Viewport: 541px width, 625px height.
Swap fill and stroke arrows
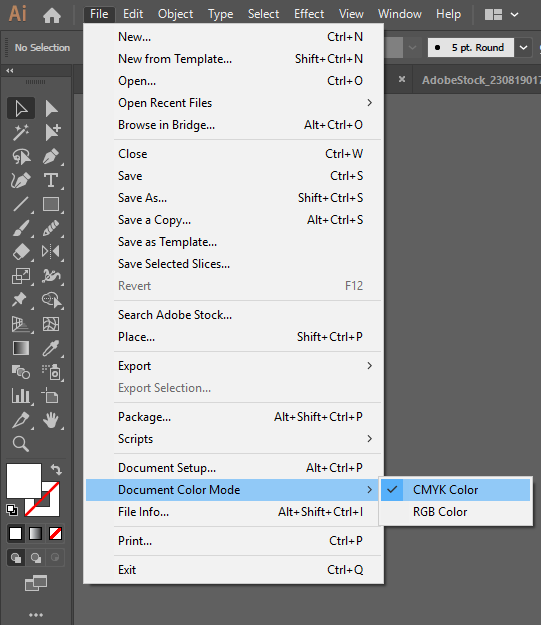56,470
